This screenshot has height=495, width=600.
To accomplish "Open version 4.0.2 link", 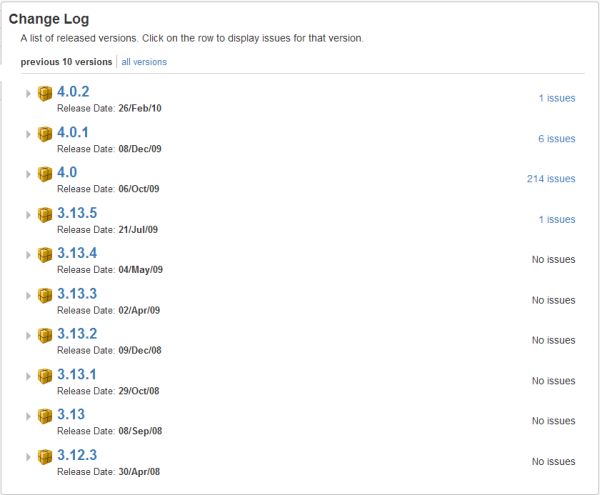I will point(73,92).
